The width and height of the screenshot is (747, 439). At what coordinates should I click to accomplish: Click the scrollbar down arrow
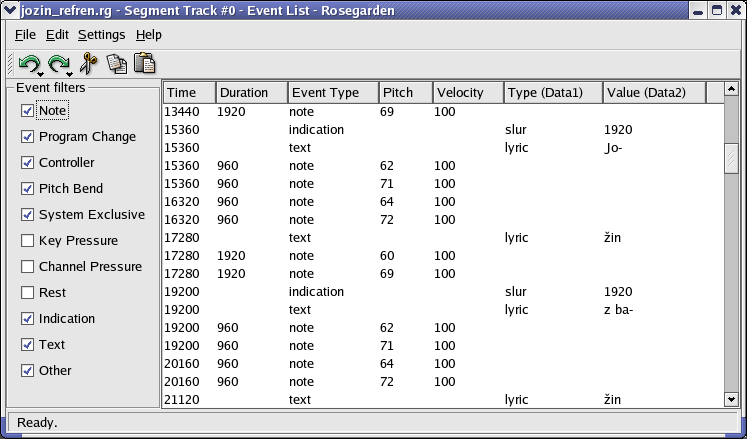[x=731, y=399]
